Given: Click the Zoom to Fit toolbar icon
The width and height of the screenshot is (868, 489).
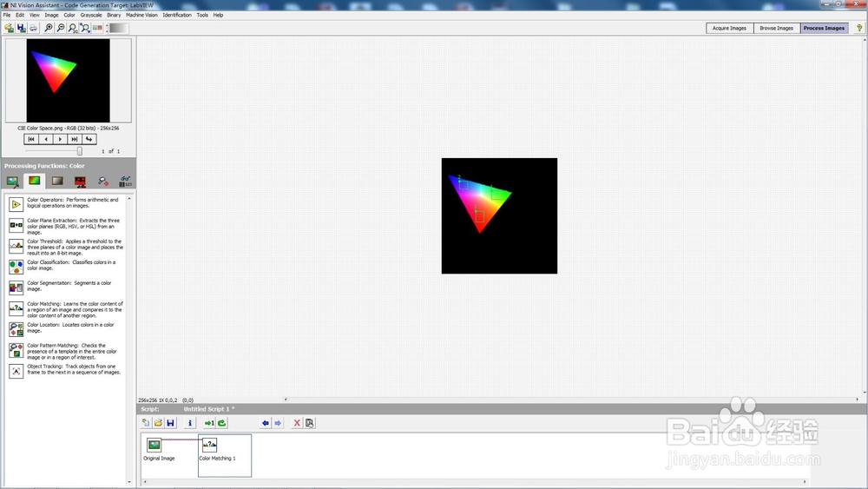Looking at the screenshot, I should (85, 28).
